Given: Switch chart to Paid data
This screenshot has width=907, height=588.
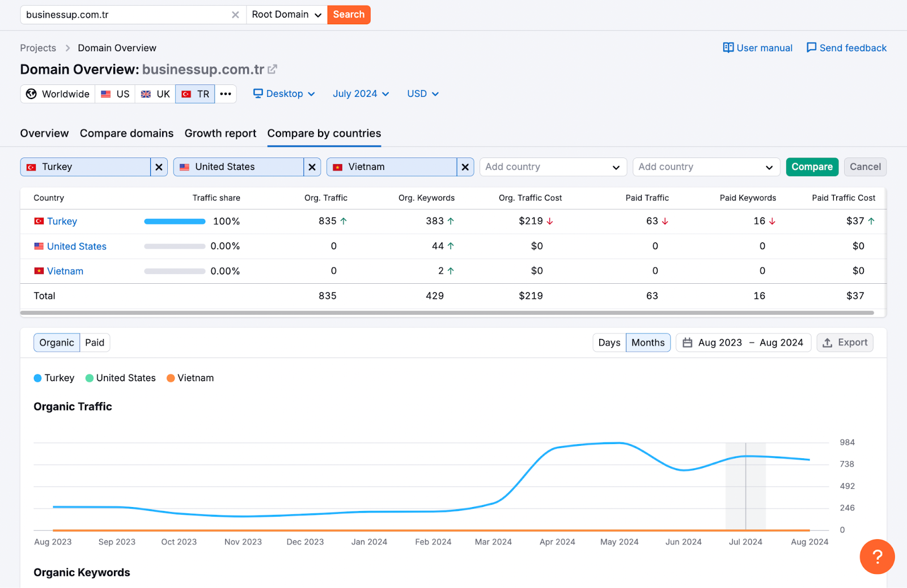Looking at the screenshot, I should [95, 343].
